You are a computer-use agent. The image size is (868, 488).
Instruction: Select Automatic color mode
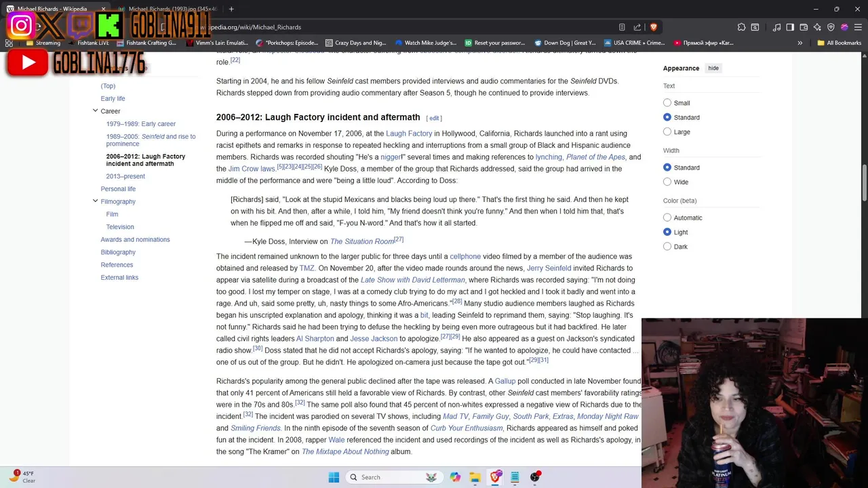(x=667, y=218)
